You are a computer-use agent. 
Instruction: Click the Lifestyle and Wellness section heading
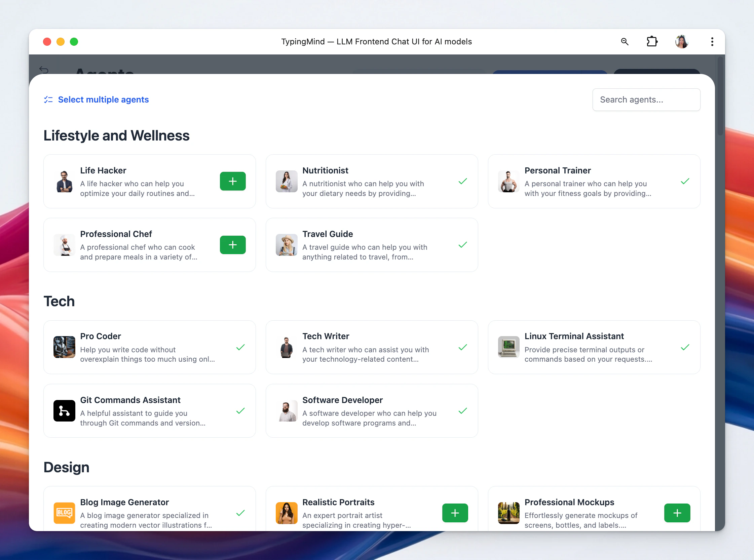pyautogui.click(x=116, y=135)
